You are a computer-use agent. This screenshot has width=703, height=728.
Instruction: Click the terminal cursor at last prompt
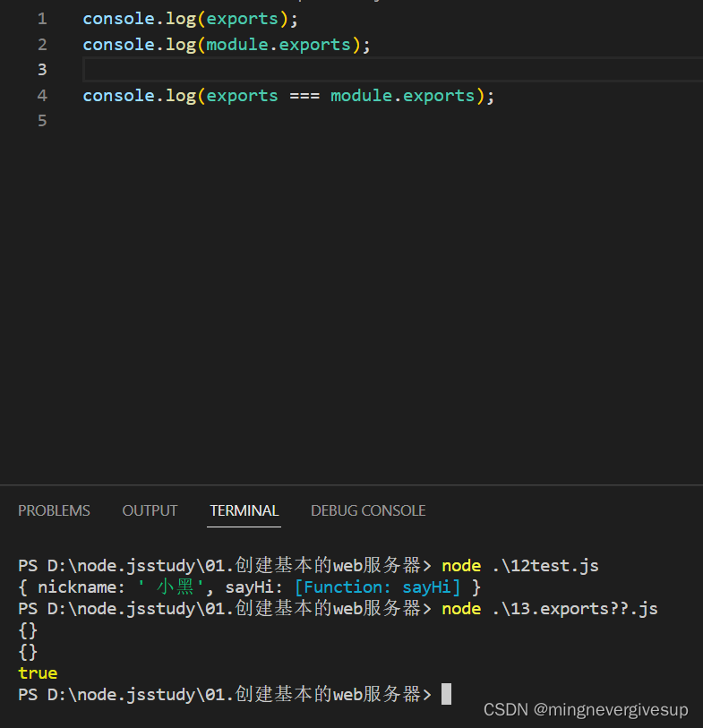446,694
